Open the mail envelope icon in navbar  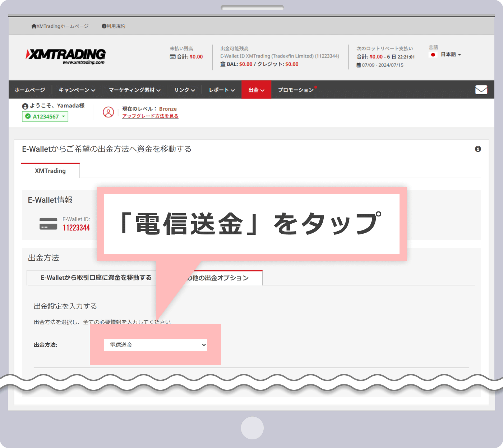(x=481, y=90)
